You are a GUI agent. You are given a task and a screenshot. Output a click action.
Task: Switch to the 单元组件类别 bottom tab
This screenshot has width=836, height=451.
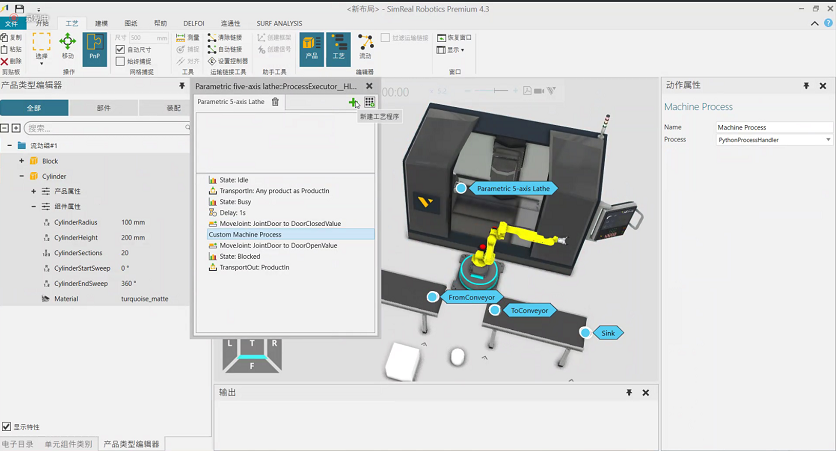point(68,444)
